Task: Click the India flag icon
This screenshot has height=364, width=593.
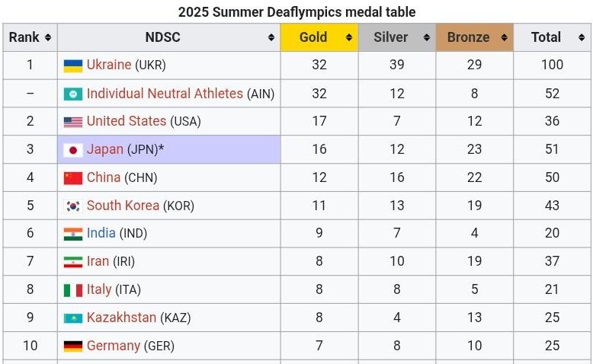Action: 73,234
